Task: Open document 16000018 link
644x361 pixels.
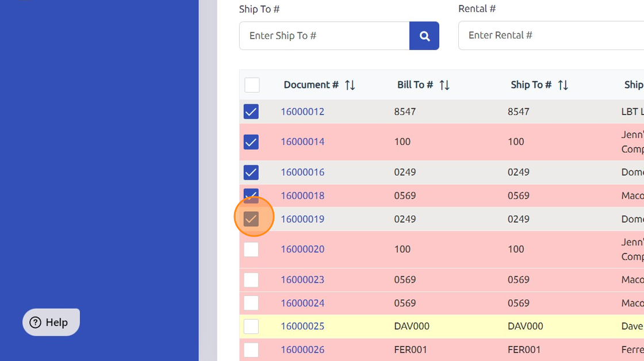Action: click(302, 196)
